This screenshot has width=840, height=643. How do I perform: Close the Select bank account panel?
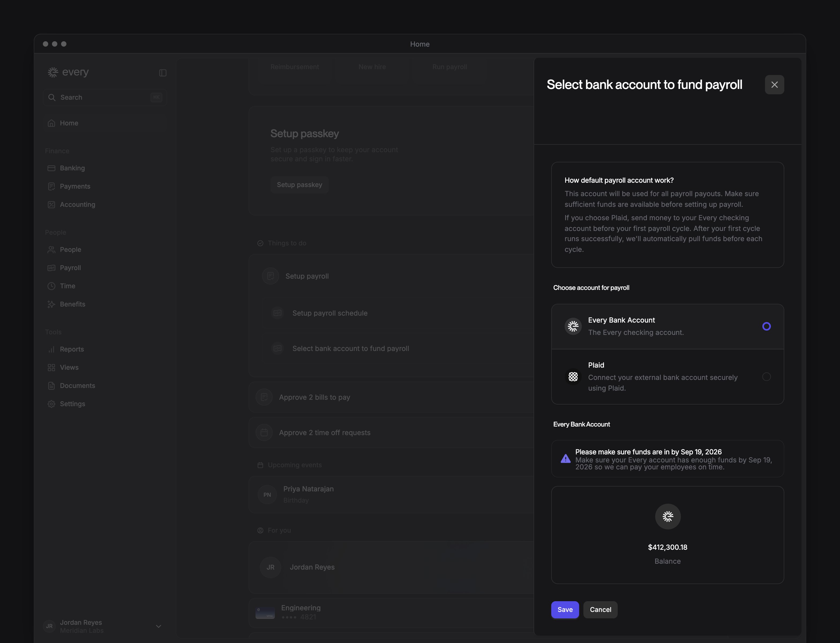[774, 85]
